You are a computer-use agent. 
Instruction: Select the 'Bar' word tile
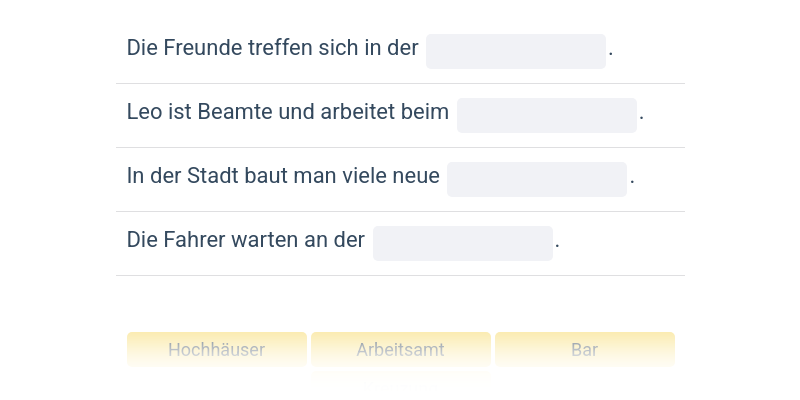(x=584, y=350)
